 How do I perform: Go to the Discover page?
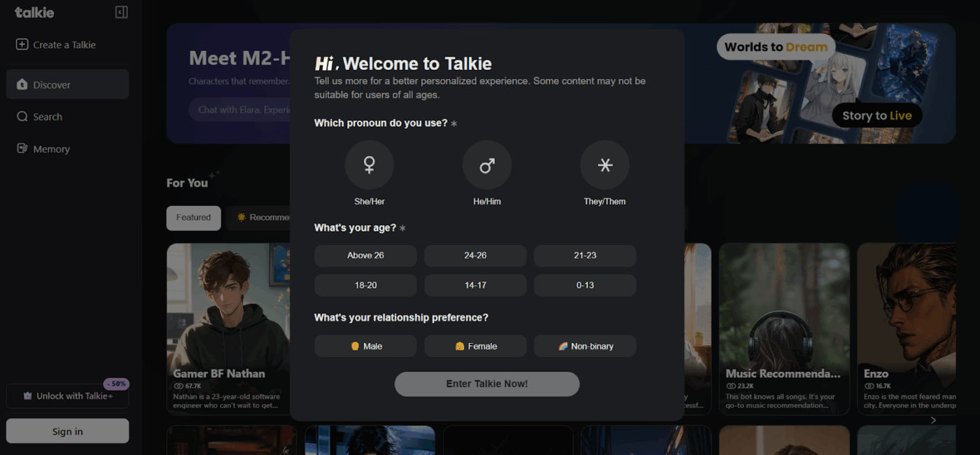(x=67, y=85)
